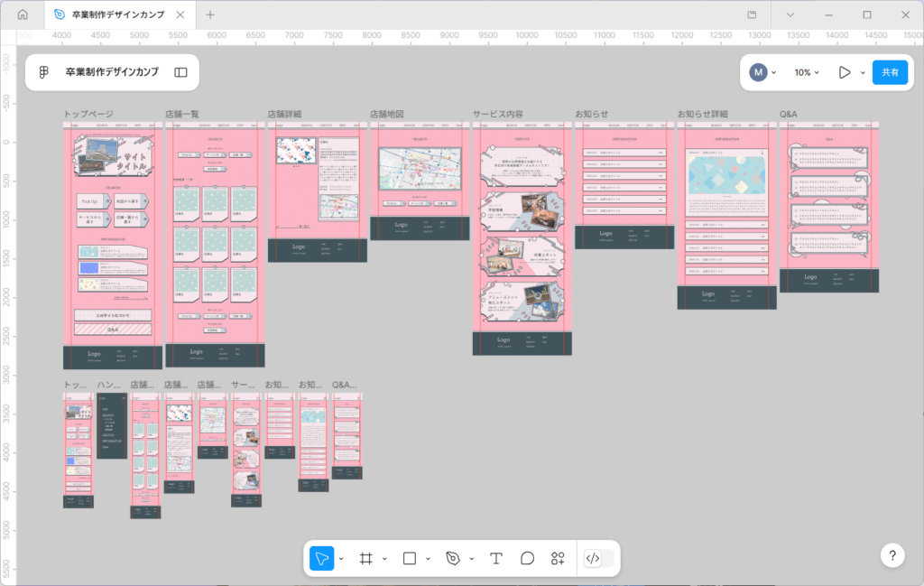924x586 pixels.
Task: Select the Frame tool
Action: coord(366,558)
